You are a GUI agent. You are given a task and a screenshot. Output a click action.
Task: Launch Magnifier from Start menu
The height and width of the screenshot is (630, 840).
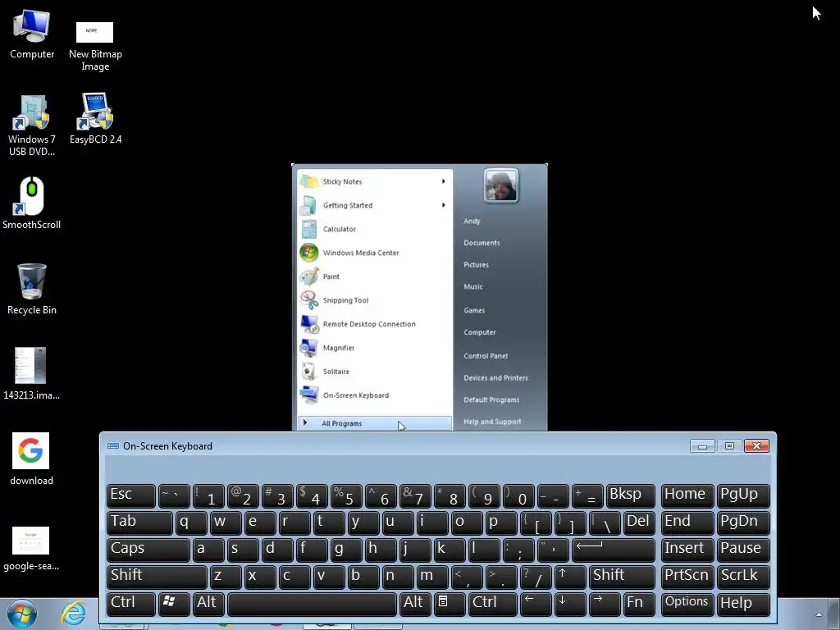pos(374,348)
